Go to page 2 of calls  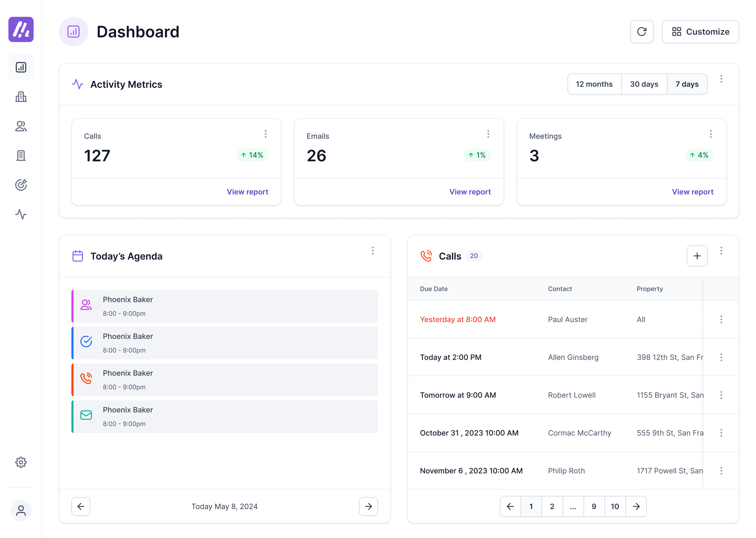(552, 506)
